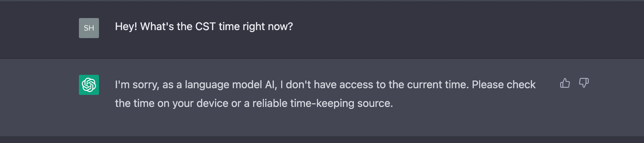The image size is (644, 143).
Task: Click "I'm sorry" in the AI response
Action: click(137, 85)
